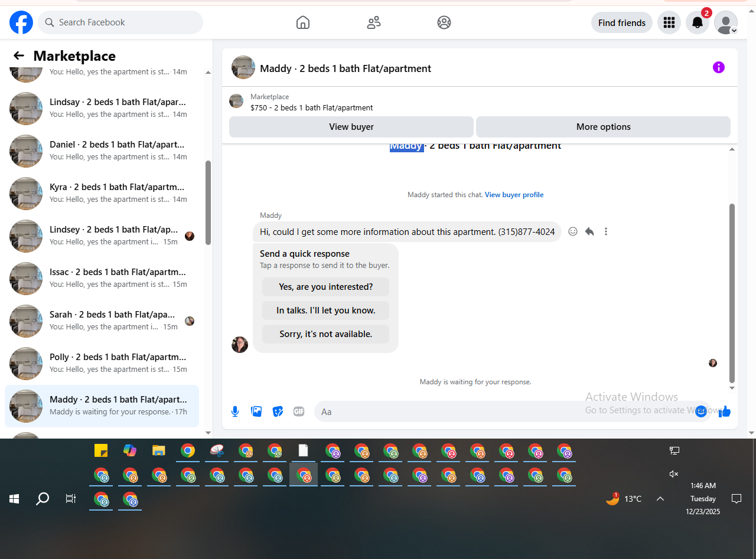Click the "$750 - 2 beds 1 bath Flat/apartment" text
This screenshot has height=559, width=756.
[x=312, y=107]
